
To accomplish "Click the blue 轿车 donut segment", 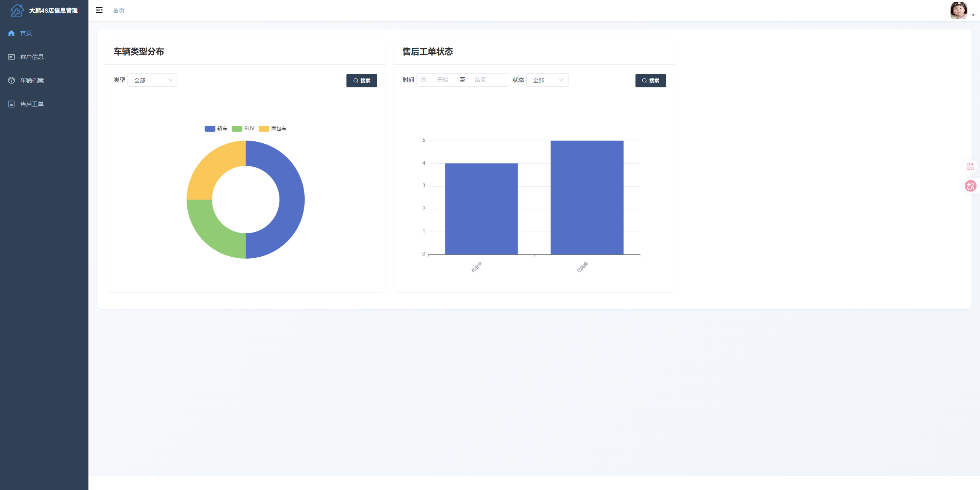I will pos(292,200).
